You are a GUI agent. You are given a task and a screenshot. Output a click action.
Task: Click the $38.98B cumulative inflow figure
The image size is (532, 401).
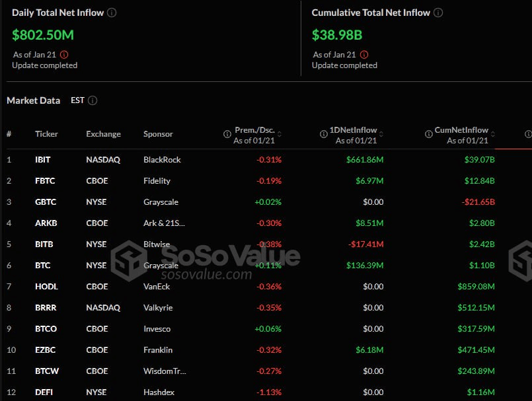[x=337, y=35]
